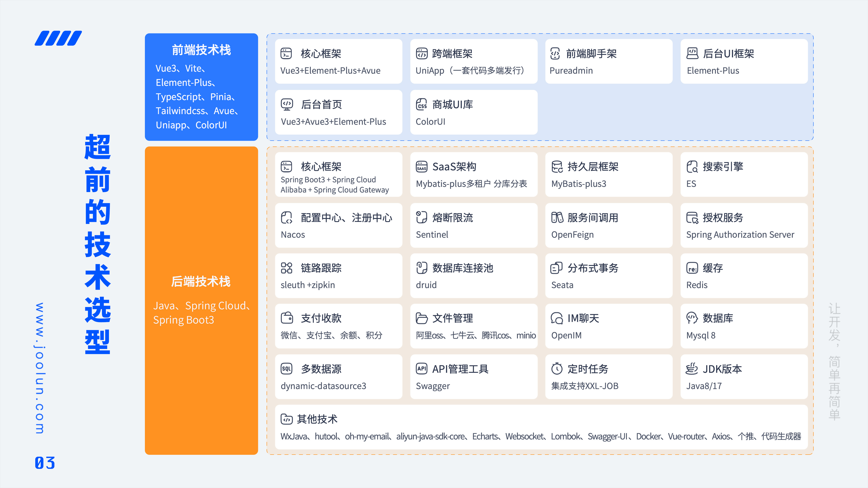The width and height of the screenshot is (868, 488).
Task: Click the Vue3+Element-Plus+Avue text
Action: coord(330,71)
